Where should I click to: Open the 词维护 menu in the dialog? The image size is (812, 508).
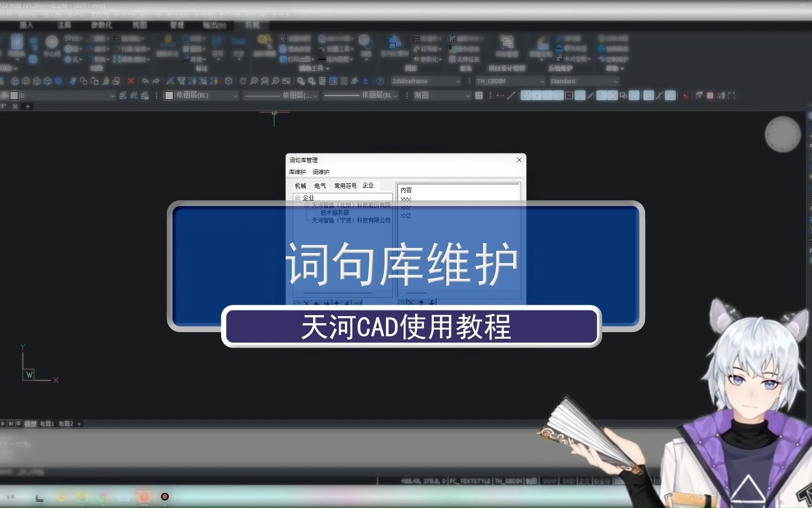tap(321, 172)
